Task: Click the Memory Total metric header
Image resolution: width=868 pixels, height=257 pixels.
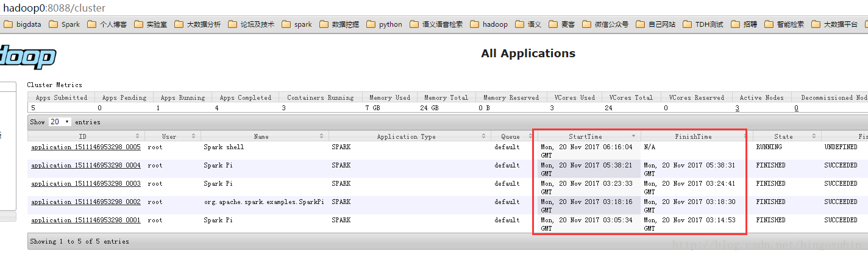Action: [x=446, y=97]
